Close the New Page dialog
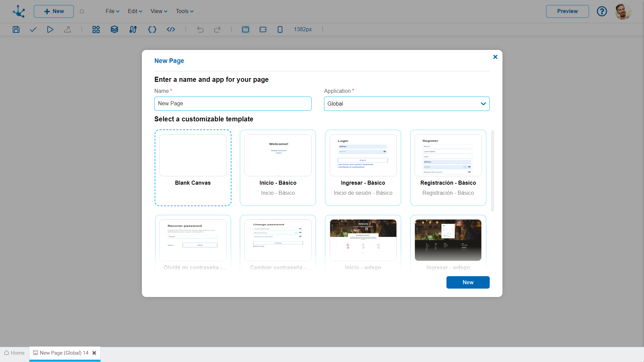Viewport: 644px width, 362px height. click(x=495, y=57)
